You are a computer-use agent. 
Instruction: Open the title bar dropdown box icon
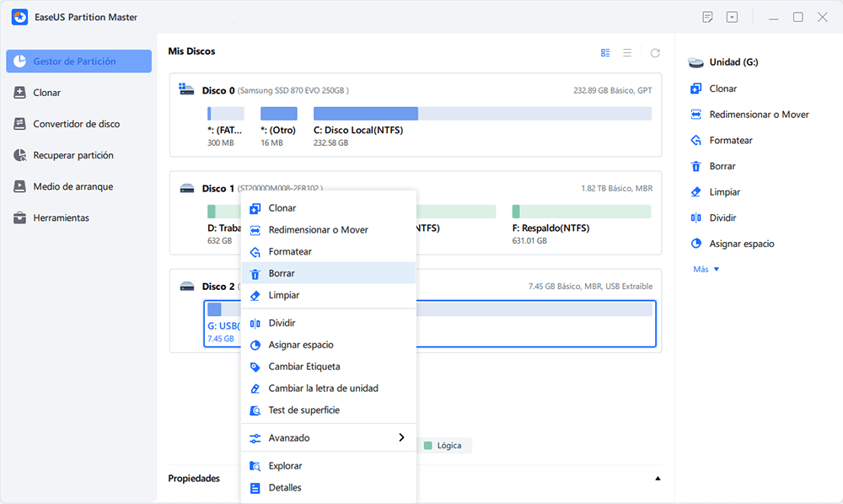(733, 17)
